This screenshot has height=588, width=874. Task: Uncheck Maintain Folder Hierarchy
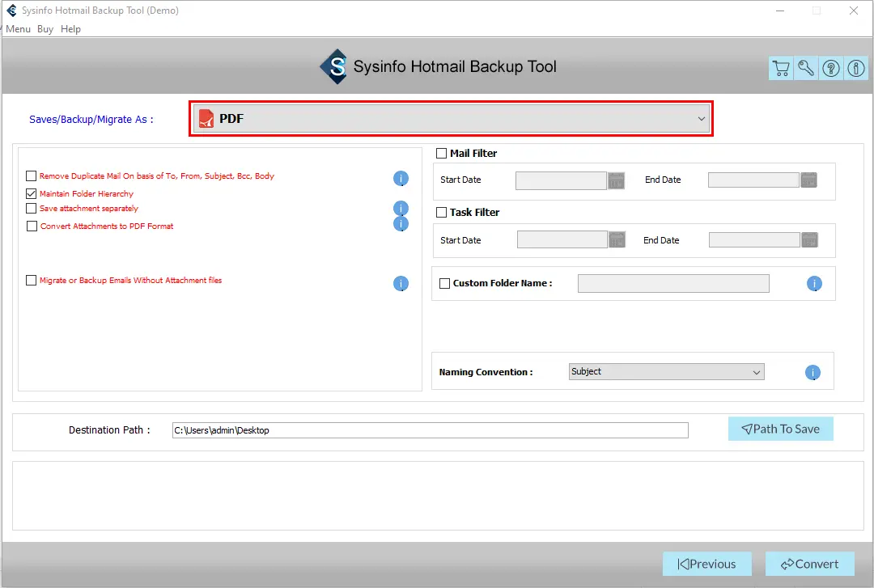tap(32, 194)
